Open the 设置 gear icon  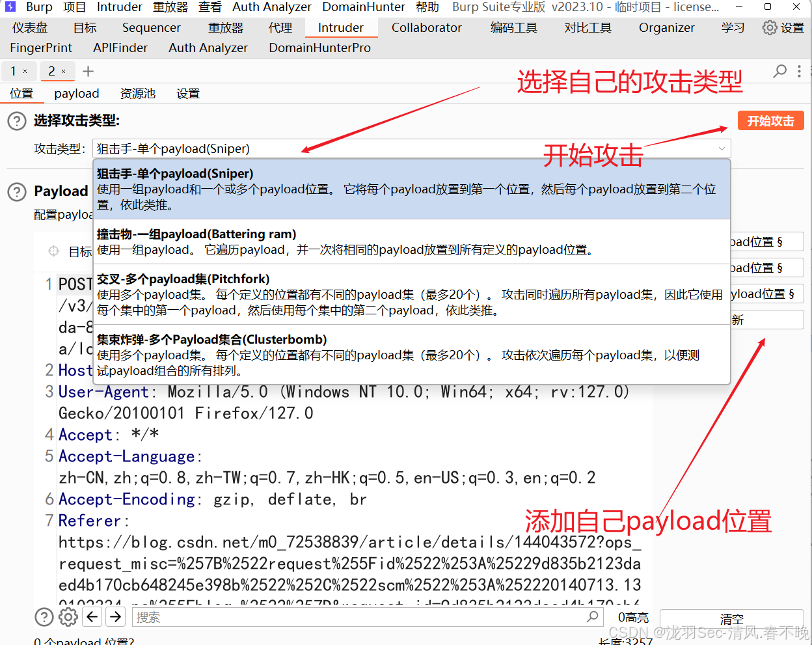[770, 28]
